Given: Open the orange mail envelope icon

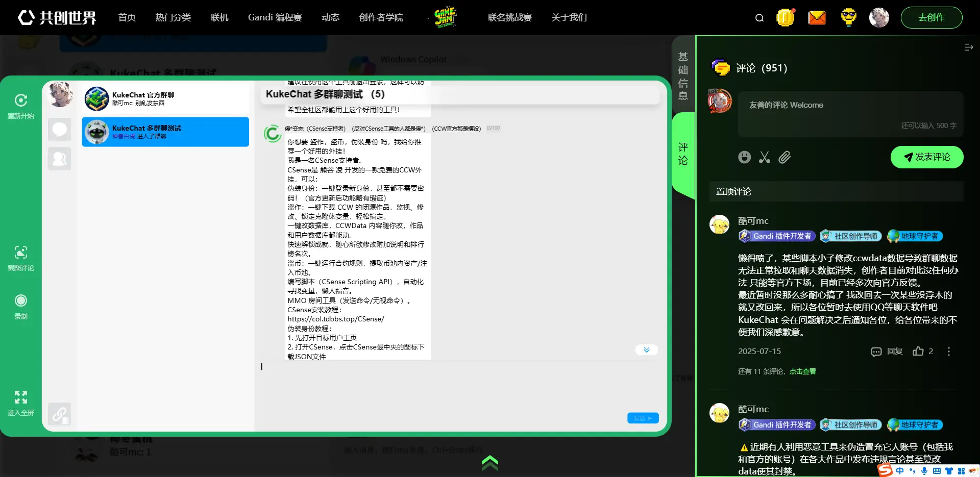Looking at the screenshot, I should click(817, 18).
